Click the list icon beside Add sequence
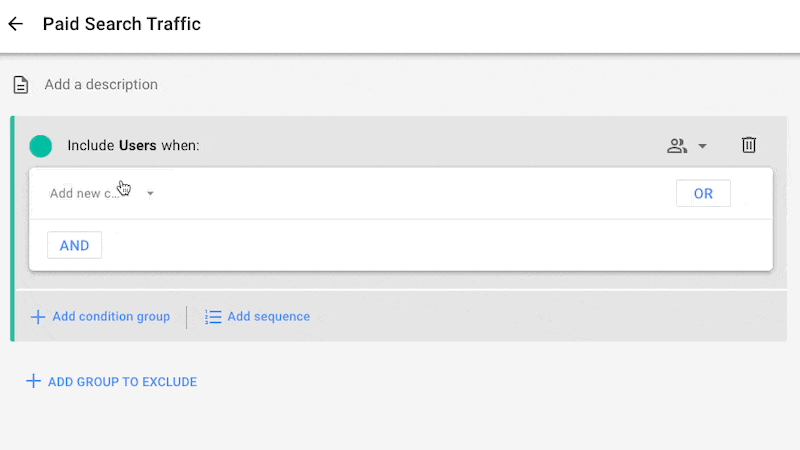Image resolution: width=800 pixels, height=450 pixels. pyautogui.click(x=213, y=317)
